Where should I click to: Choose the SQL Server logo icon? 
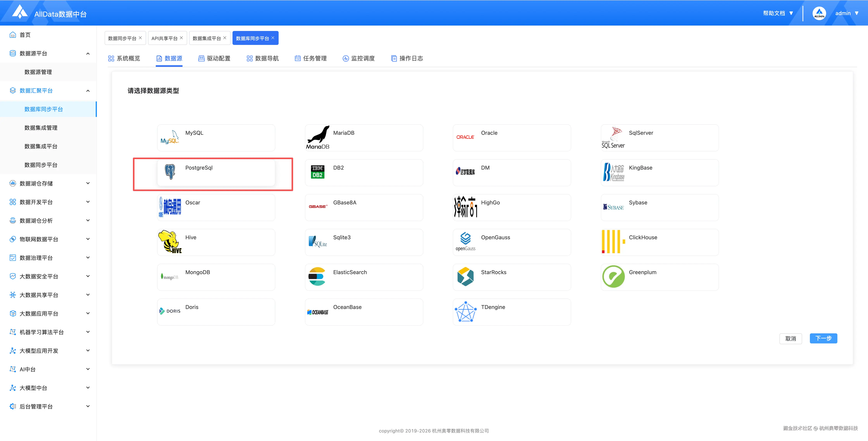(x=613, y=137)
